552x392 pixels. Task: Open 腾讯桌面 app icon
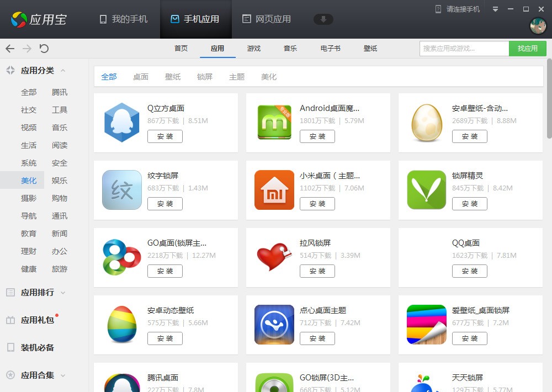pos(122,383)
